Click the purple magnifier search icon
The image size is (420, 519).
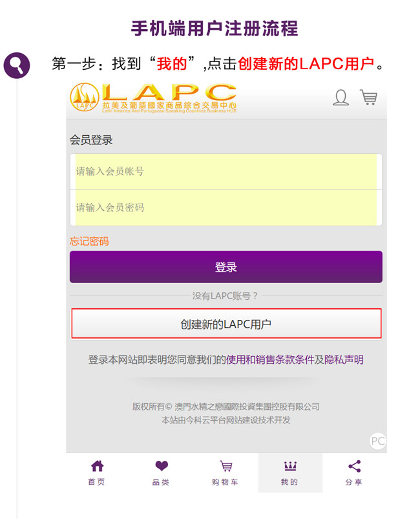point(17,65)
